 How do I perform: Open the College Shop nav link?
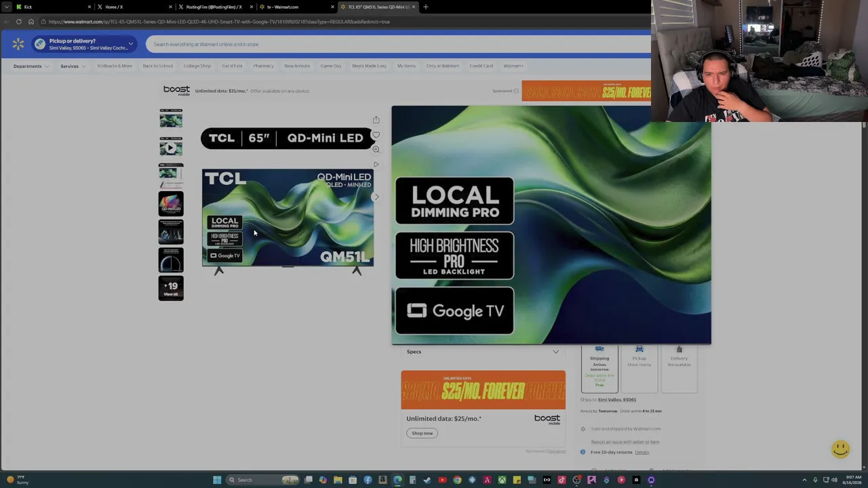[197, 66]
